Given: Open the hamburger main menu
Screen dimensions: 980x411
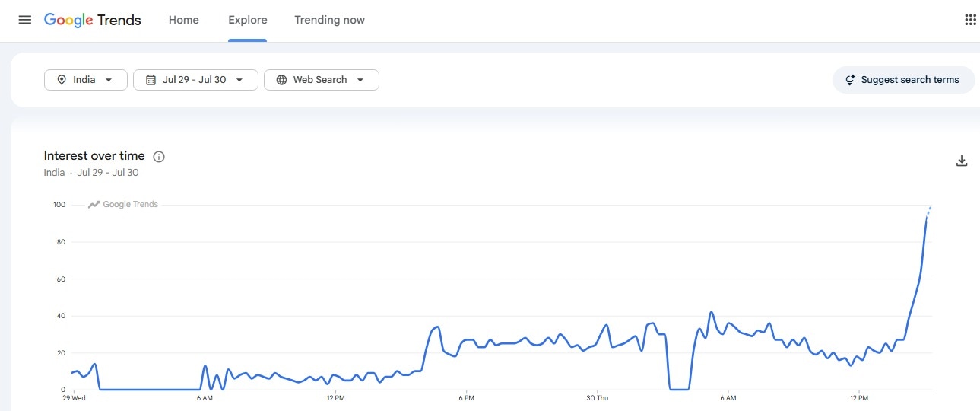Looking at the screenshot, I should (25, 20).
